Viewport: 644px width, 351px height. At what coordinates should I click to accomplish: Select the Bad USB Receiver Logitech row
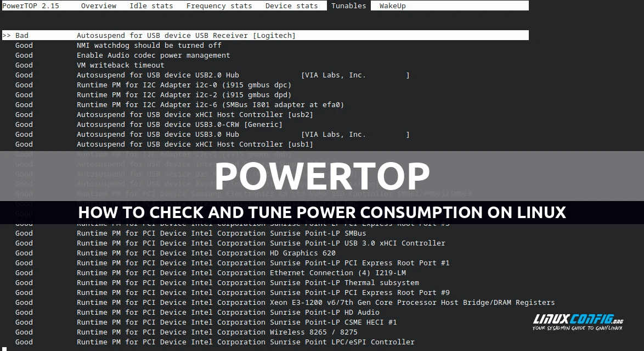pyautogui.click(x=265, y=35)
